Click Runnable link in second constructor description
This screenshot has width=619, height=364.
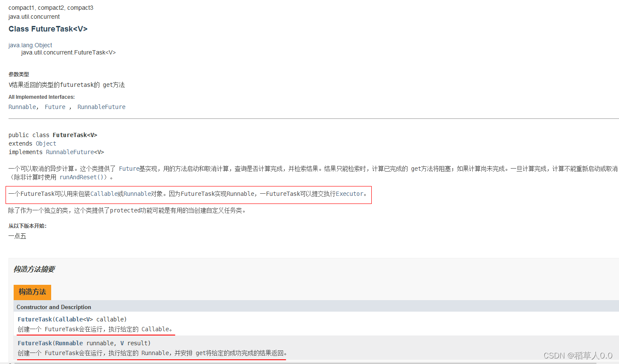click(x=155, y=353)
